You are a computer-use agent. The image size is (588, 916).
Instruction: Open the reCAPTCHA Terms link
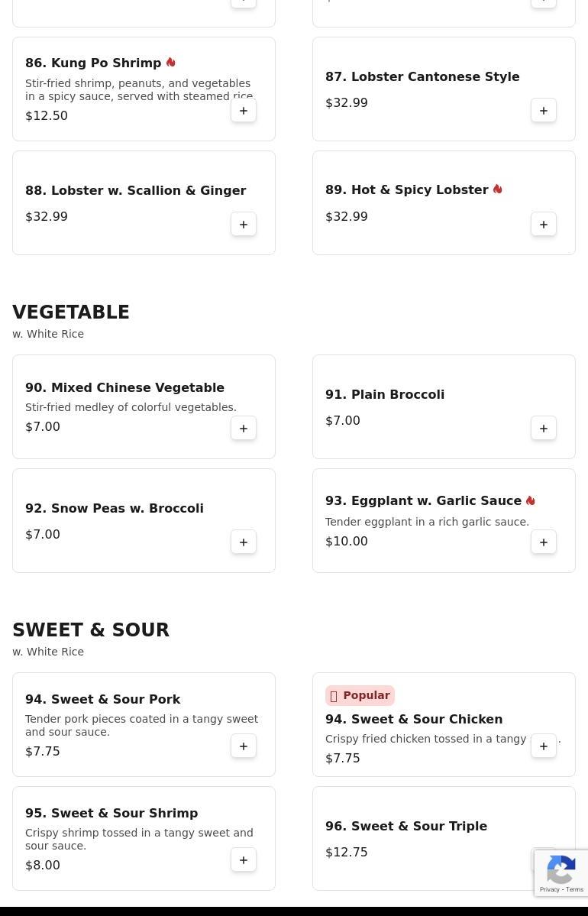click(574, 889)
